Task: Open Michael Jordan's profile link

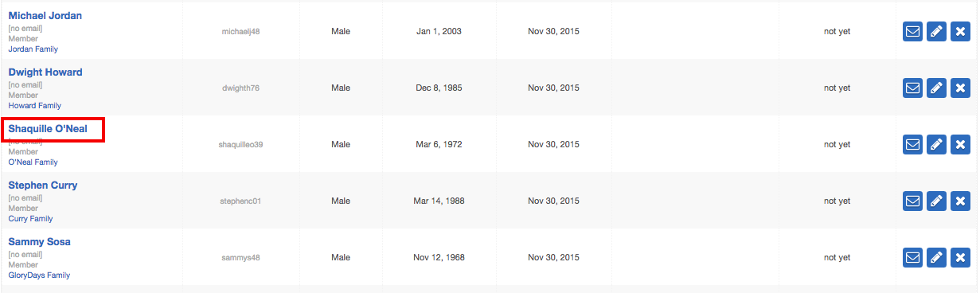Action: point(45,16)
